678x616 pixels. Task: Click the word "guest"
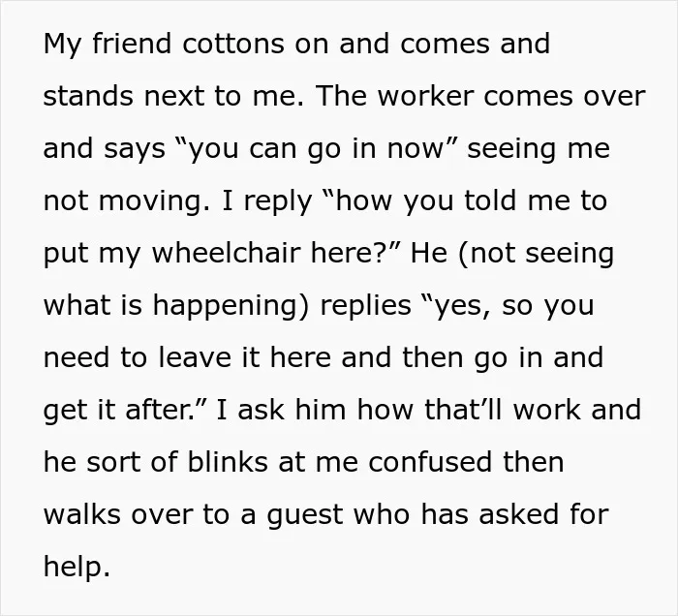point(305,515)
